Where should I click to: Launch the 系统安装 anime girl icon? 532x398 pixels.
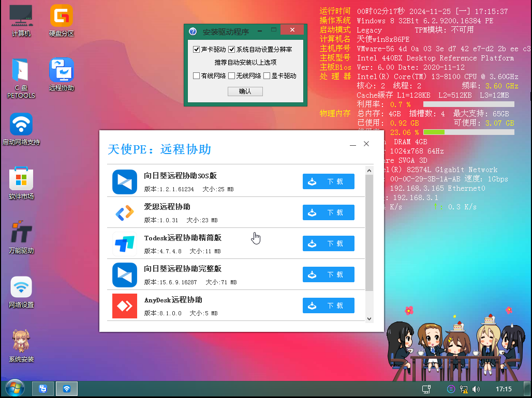(x=21, y=346)
